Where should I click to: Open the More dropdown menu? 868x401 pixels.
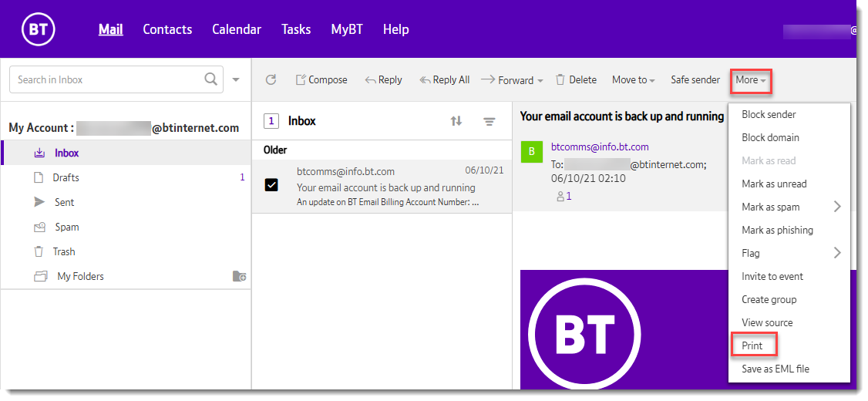coord(751,80)
